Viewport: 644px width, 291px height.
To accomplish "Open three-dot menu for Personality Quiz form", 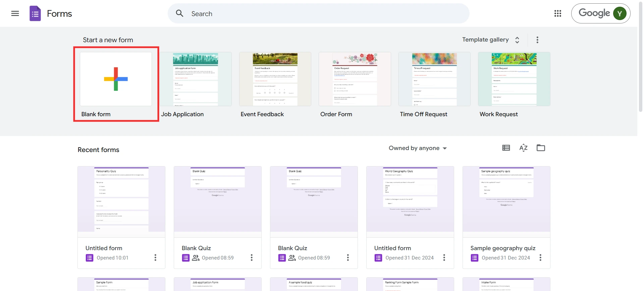I will 155,258.
